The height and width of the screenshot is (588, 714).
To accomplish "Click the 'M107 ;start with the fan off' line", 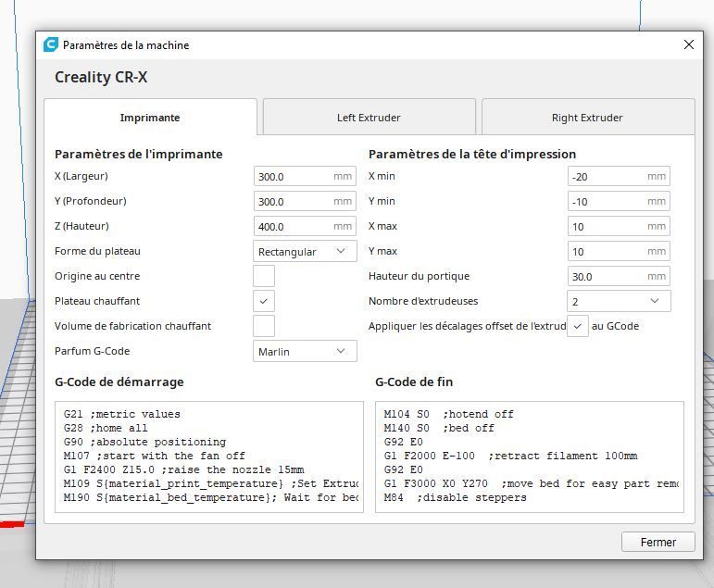I will click(x=155, y=456).
